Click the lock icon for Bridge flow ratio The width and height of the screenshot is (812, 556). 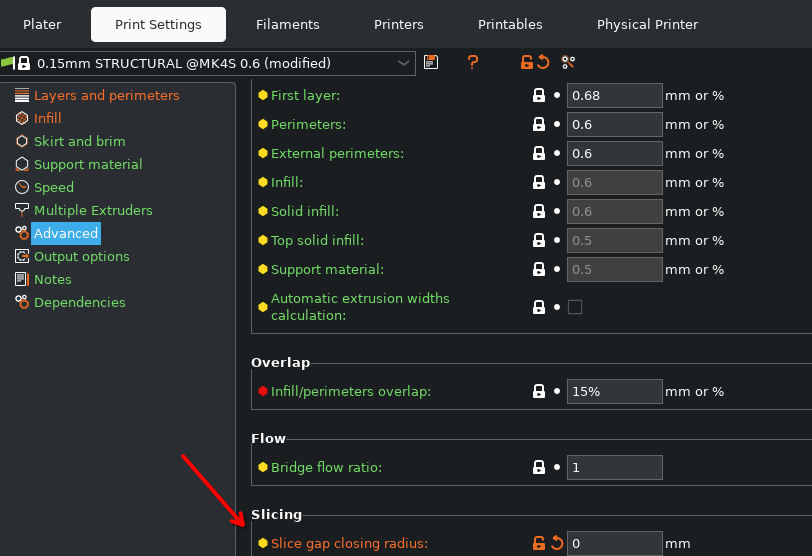[539, 467]
